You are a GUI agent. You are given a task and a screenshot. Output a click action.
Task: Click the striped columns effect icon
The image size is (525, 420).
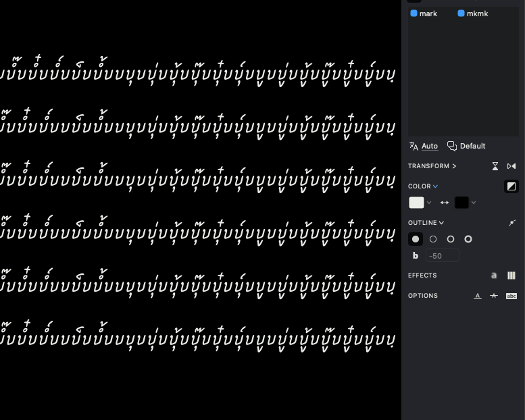click(x=511, y=275)
